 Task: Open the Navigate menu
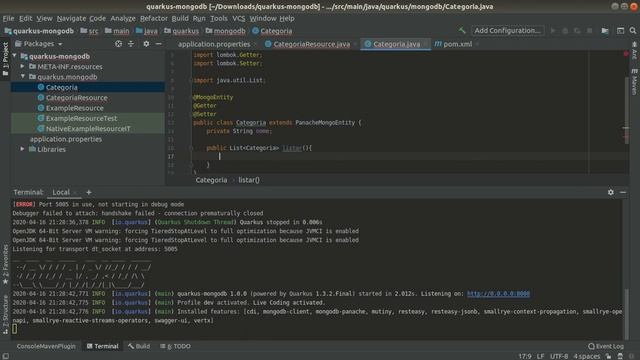pos(71,18)
